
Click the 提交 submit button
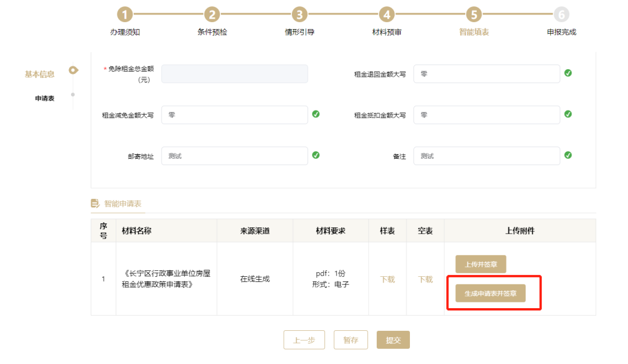(393, 340)
